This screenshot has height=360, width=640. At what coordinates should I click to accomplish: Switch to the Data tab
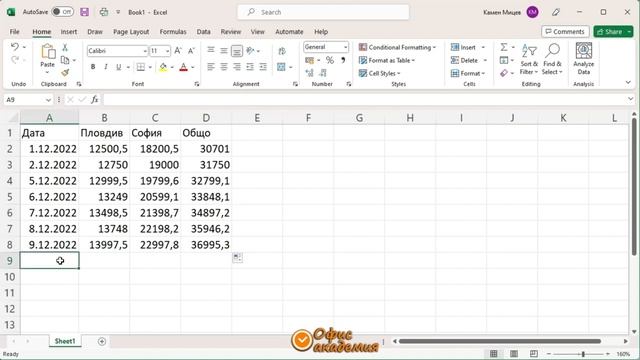coord(203,31)
